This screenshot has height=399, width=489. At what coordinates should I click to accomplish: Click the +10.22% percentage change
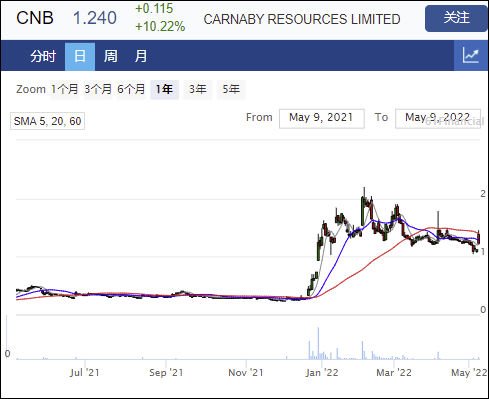click(160, 26)
